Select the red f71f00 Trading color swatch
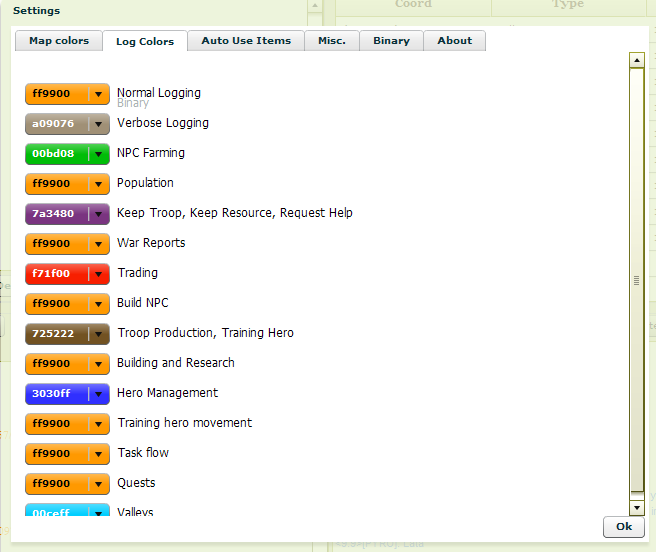 [x=56, y=274]
